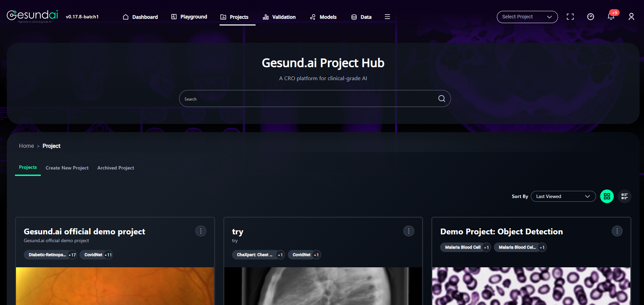Click CovidNet tag in official demo project
The image size is (644, 305).
[x=93, y=255]
